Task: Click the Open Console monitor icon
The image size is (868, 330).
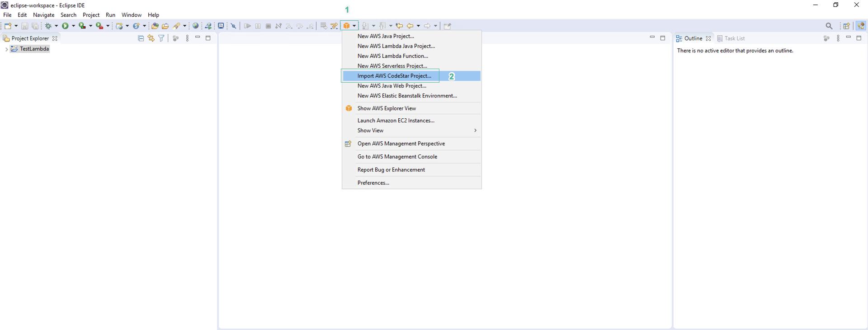Action: point(221,26)
